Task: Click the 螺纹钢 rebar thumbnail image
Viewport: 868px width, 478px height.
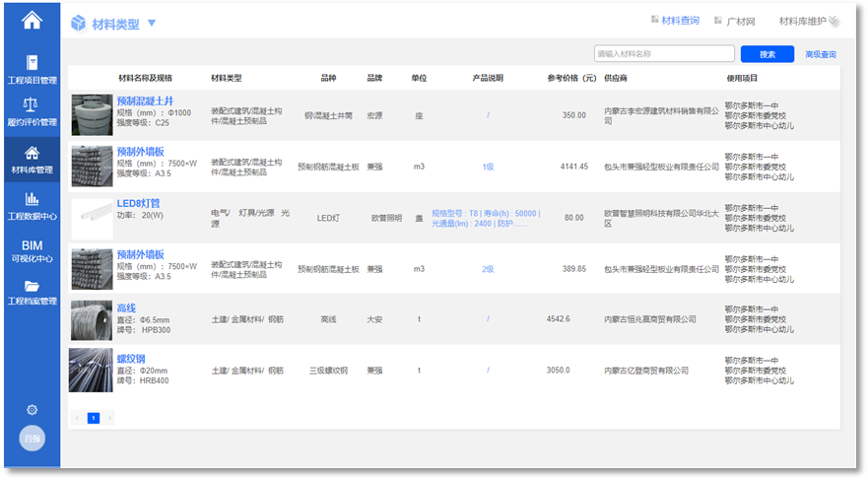Action: pyautogui.click(x=91, y=370)
